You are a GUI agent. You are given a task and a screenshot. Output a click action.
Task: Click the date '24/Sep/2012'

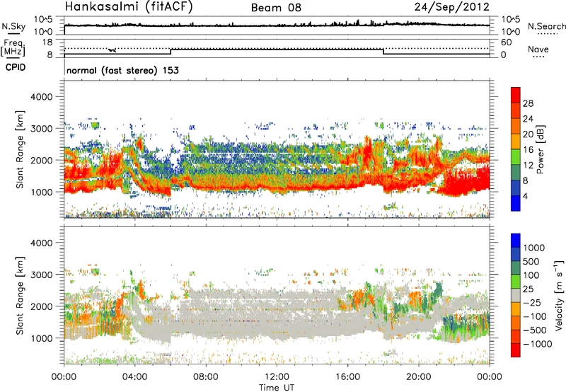[452, 7]
